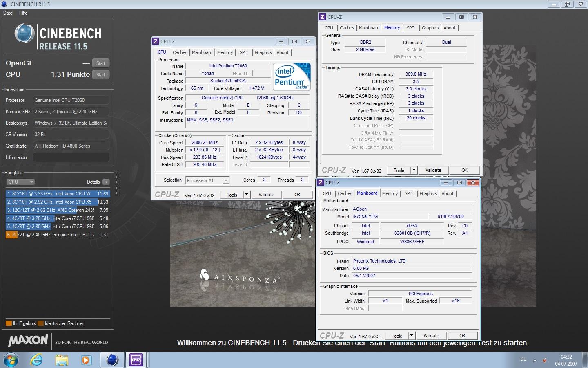The width and height of the screenshot is (588, 368).
Task: Open the Rangliste CPU dropdown
Action: [x=20, y=182]
